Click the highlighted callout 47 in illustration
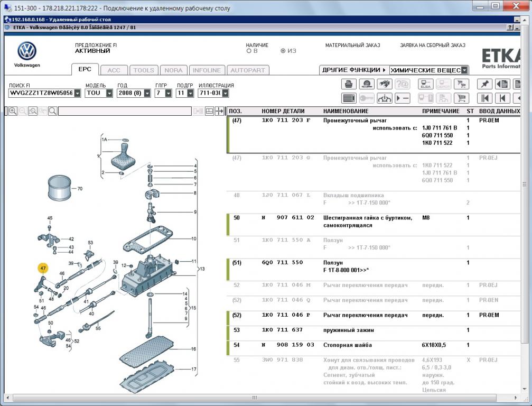Viewport: 532px width, 406px height. click(x=43, y=268)
